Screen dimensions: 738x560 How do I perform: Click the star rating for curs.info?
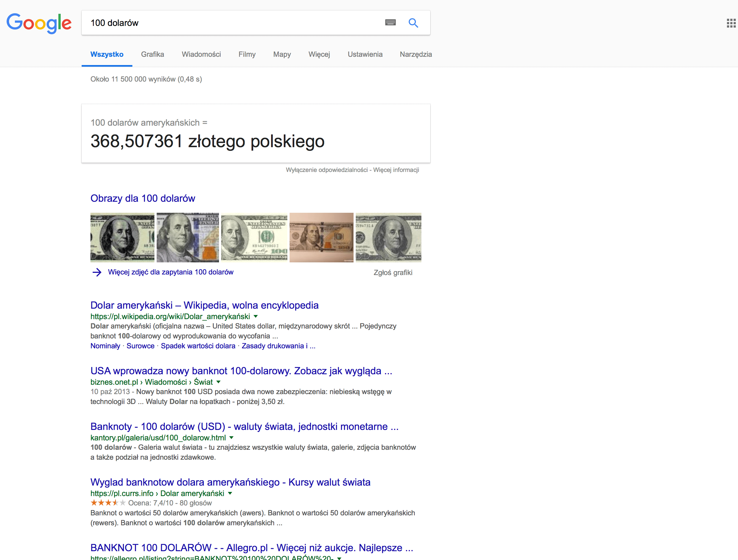[x=108, y=503]
